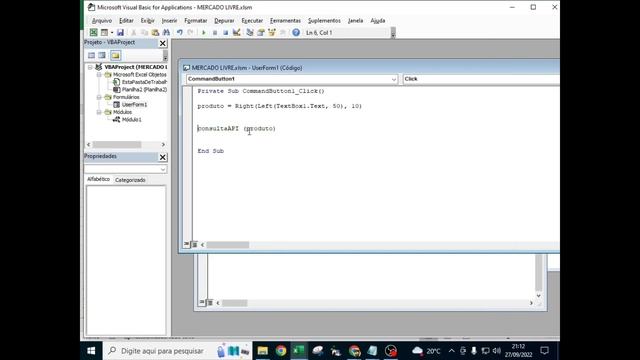Click the Copy toolbar icon

pos(144,32)
